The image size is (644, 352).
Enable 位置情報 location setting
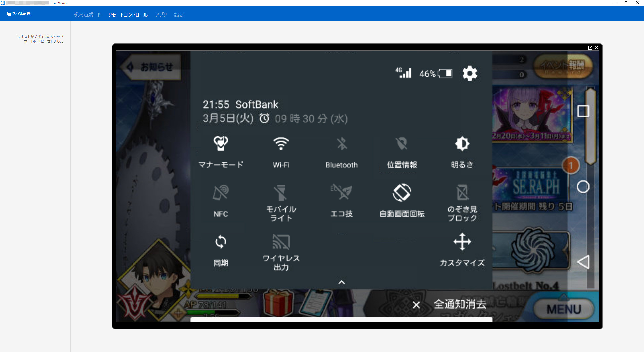(402, 144)
